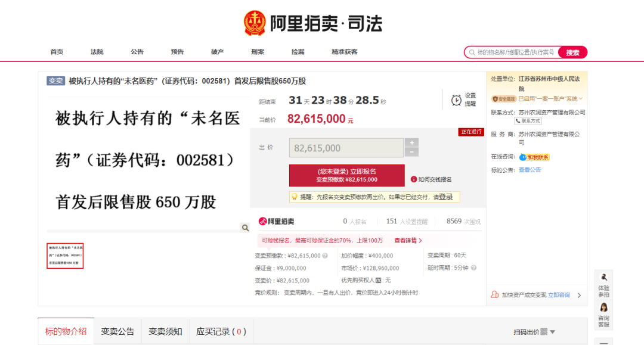Click the 正在进行 status badge
Screen dimensions: 644x345
pyautogui.click(x=470, y=132)
